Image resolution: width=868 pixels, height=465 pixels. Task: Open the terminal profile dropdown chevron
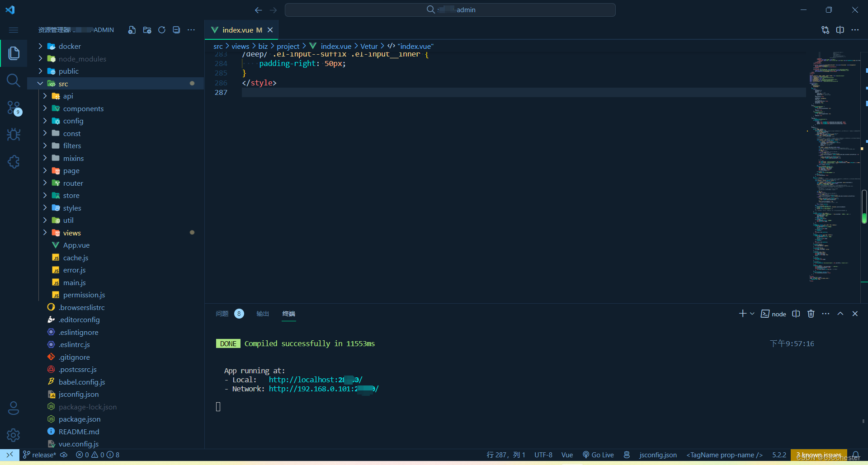point(752,314)
